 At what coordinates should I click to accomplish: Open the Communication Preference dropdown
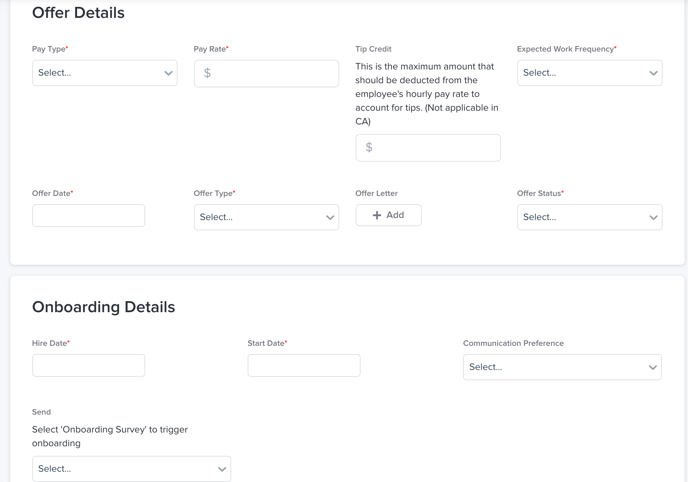tap(562, 367)
